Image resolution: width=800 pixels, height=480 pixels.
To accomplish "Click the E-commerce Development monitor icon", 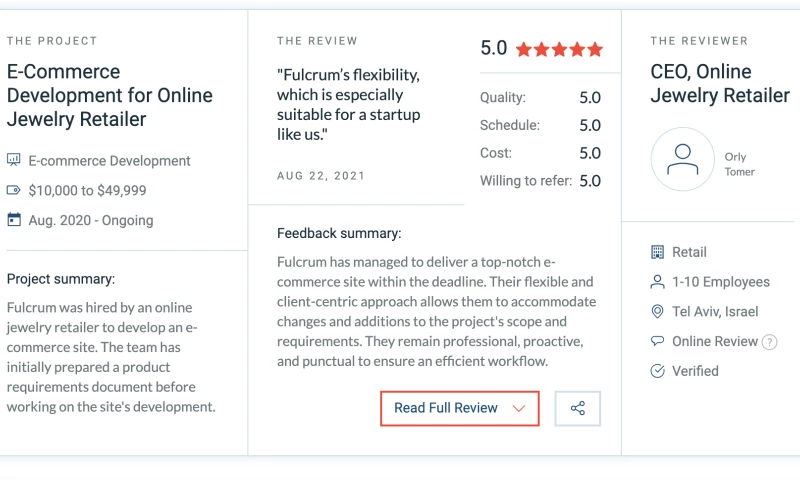I will point(14,160).
